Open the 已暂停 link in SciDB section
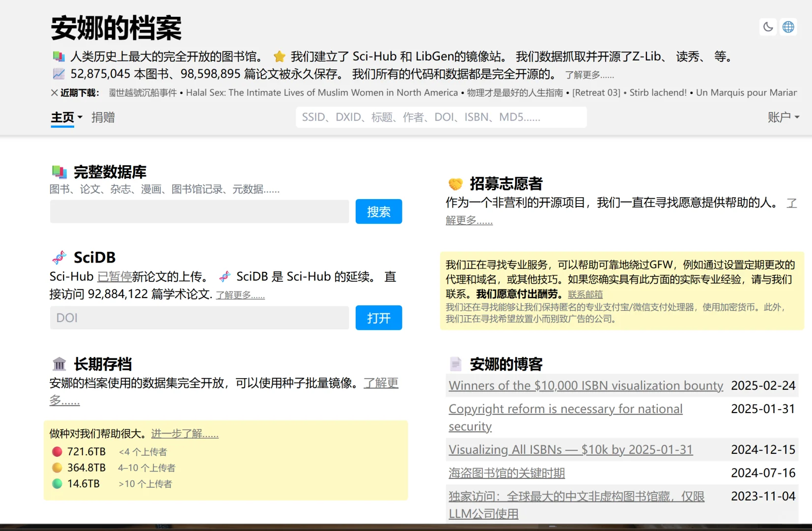812x531 pixels. 114,277
